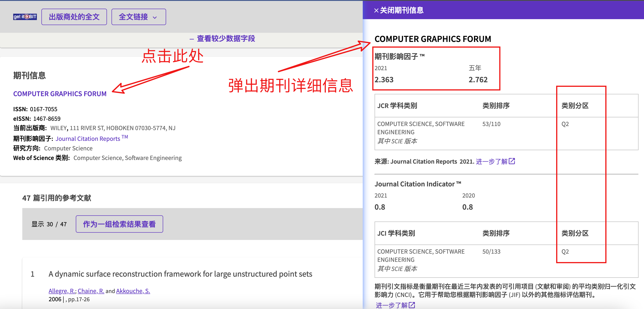Click the Q2 quartile in JCI table
The image size is (644, 309).
tap(565, 251)
